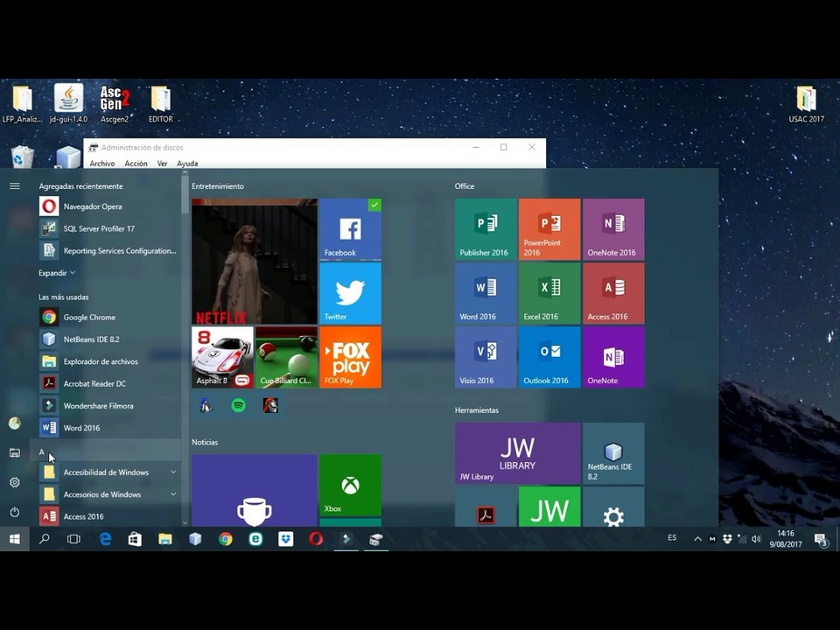The image size is (840, 630).
Task: Open the Facebook tile
Action: point(350,229)
